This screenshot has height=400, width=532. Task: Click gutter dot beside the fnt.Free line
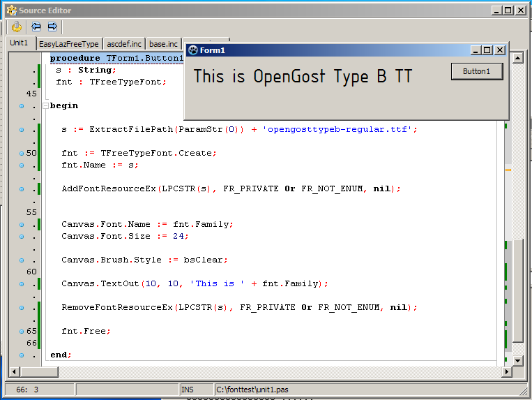click(x=22, y=331)
